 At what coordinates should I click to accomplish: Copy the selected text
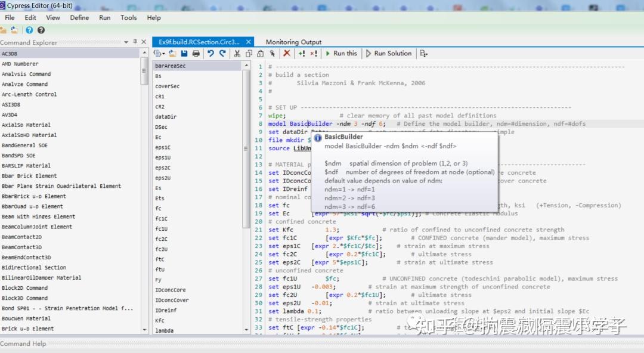[x=249, y=53]
